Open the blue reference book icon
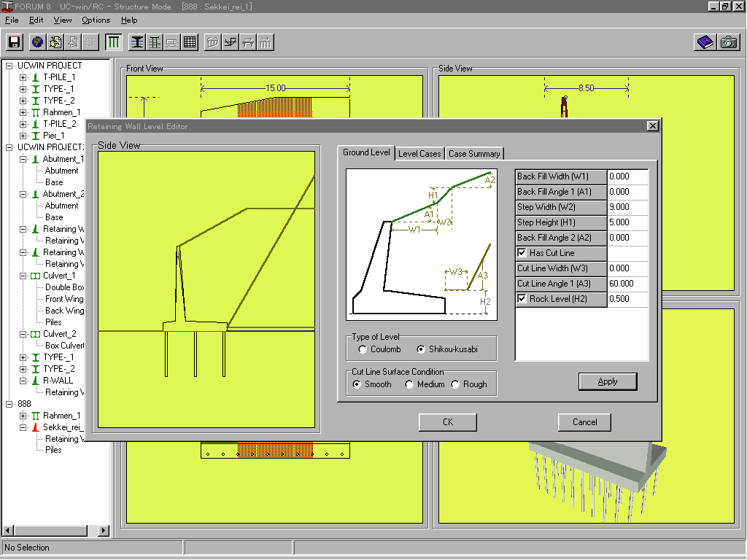The width and height of the screenshot is (747, 560). pos(705,42)
